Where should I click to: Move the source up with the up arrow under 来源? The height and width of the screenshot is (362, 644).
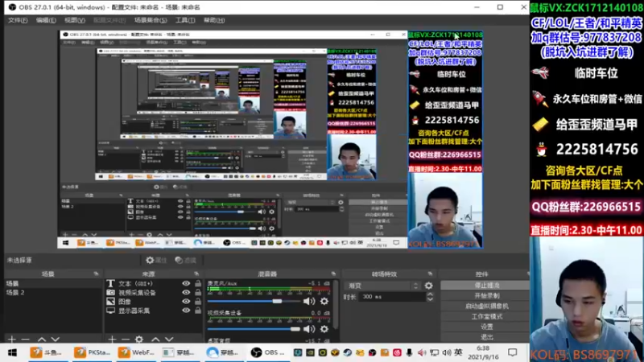155,339
